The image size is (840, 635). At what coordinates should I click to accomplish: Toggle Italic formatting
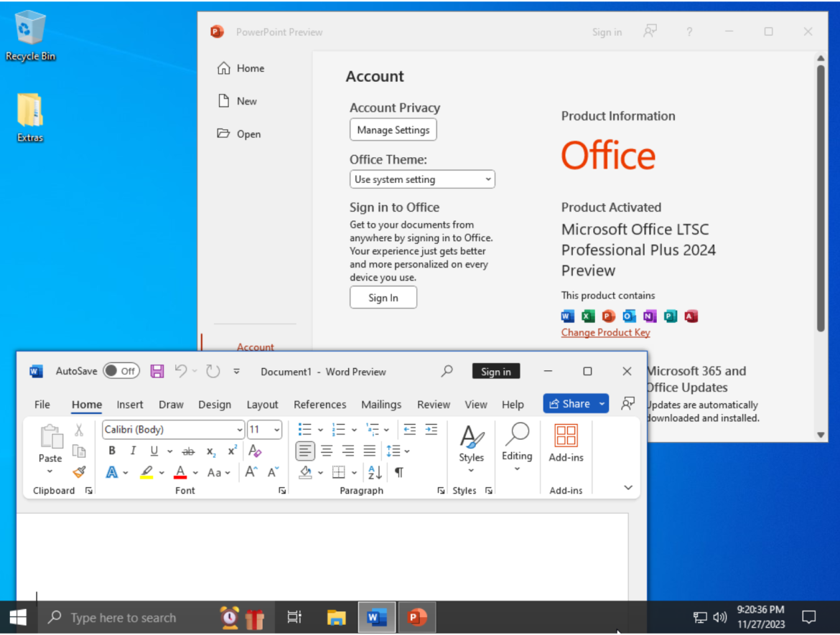point(133,451)
